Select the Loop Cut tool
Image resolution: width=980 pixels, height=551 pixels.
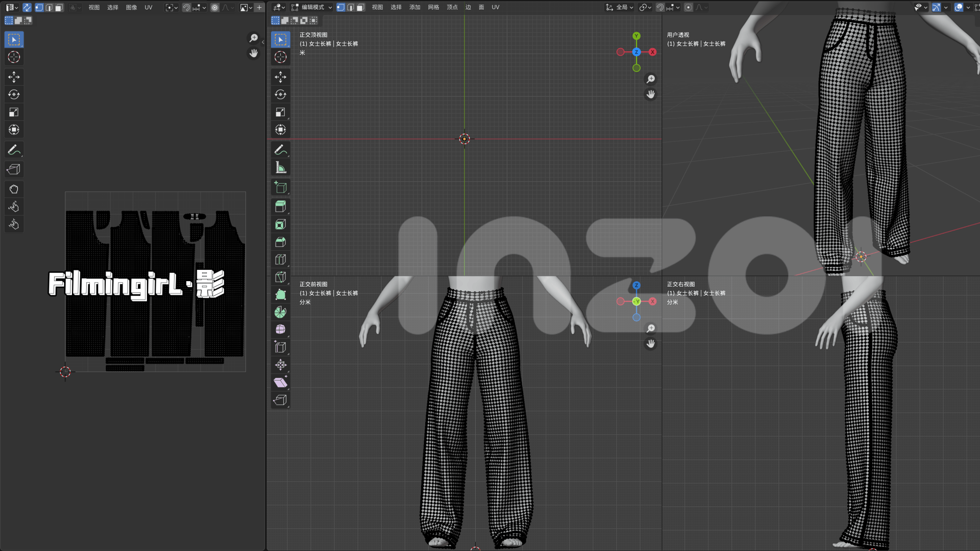point(280,260)
